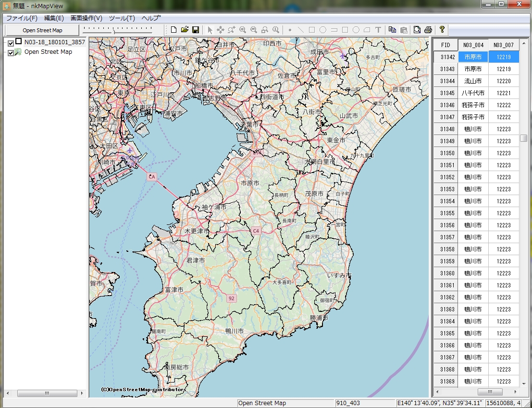Open a file with the folder icon
This screenshot has height=408, width=532.
pos(185,30)
